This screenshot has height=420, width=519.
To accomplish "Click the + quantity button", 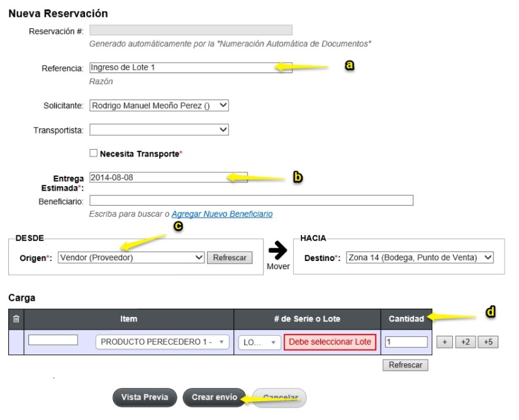I will pyautogui.click(x=445, y=342).
